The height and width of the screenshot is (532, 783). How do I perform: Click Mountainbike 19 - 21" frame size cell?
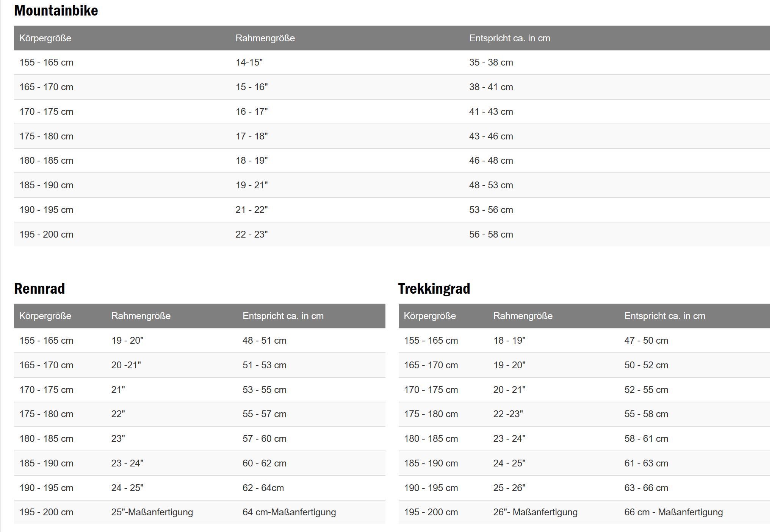(x=251, y=185)
